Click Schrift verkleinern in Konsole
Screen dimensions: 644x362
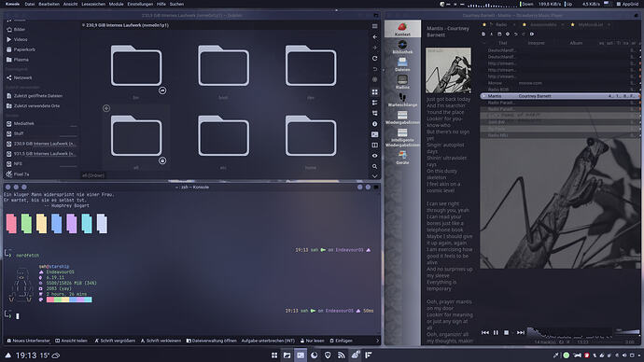[161, 341]
